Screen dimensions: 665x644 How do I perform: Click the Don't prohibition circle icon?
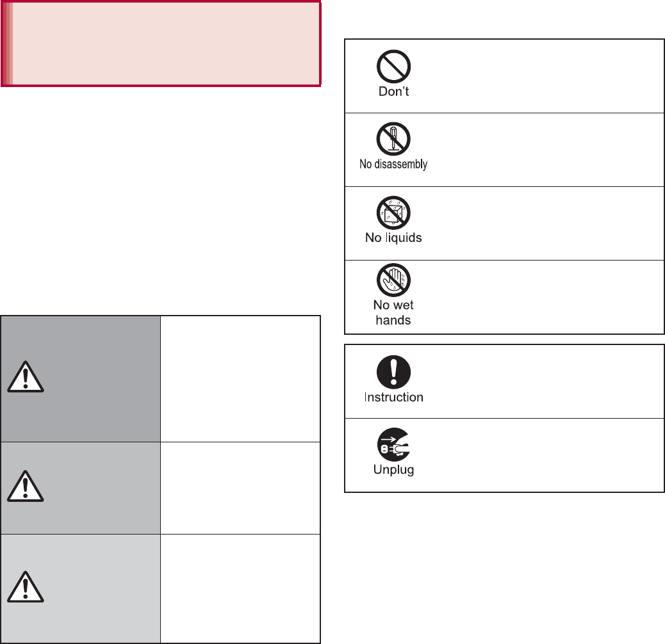393,67
